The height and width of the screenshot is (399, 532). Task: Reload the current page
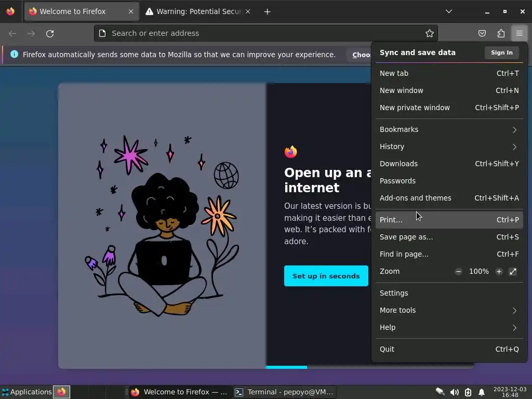50,34
